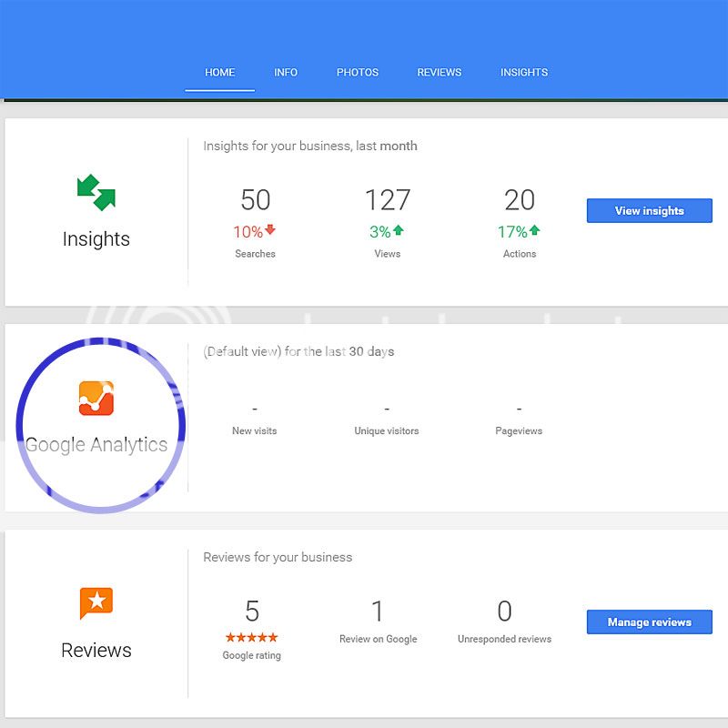This screenshot has width=728, height=728.
Task: Click the Pageviews label
Action: click(x=519, y=430)
